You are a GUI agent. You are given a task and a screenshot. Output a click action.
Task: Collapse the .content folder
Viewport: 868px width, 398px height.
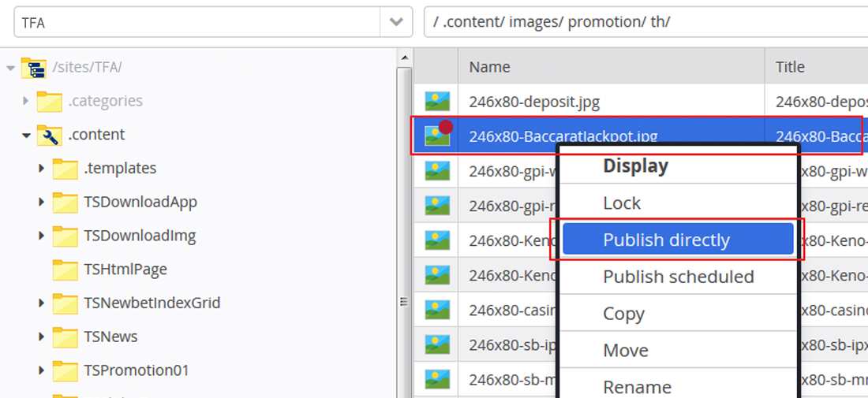click(x=26, y=136)
